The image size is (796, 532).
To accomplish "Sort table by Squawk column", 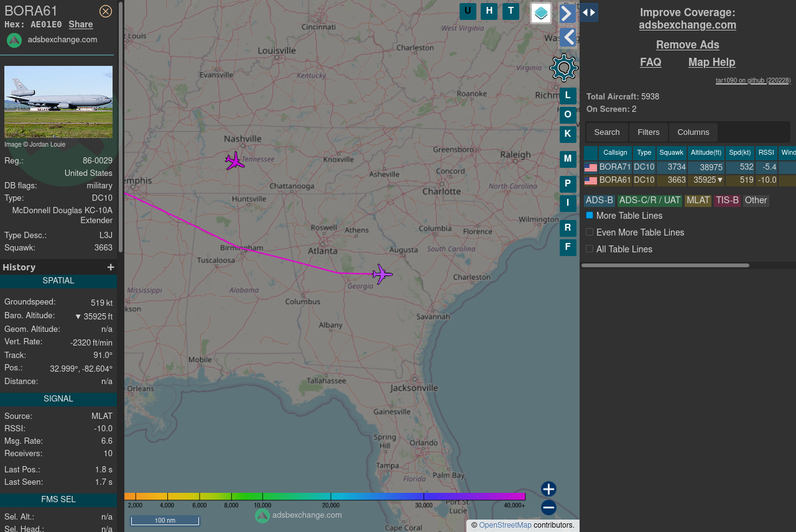I will coord(672,153).
